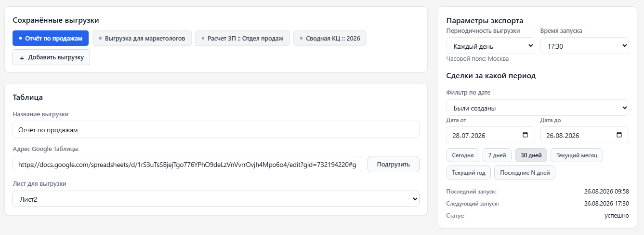Open calendar picker icon for Дата до
Image resolution: width=644 pixels, height=235 pixels.
[x=619, y=135]
